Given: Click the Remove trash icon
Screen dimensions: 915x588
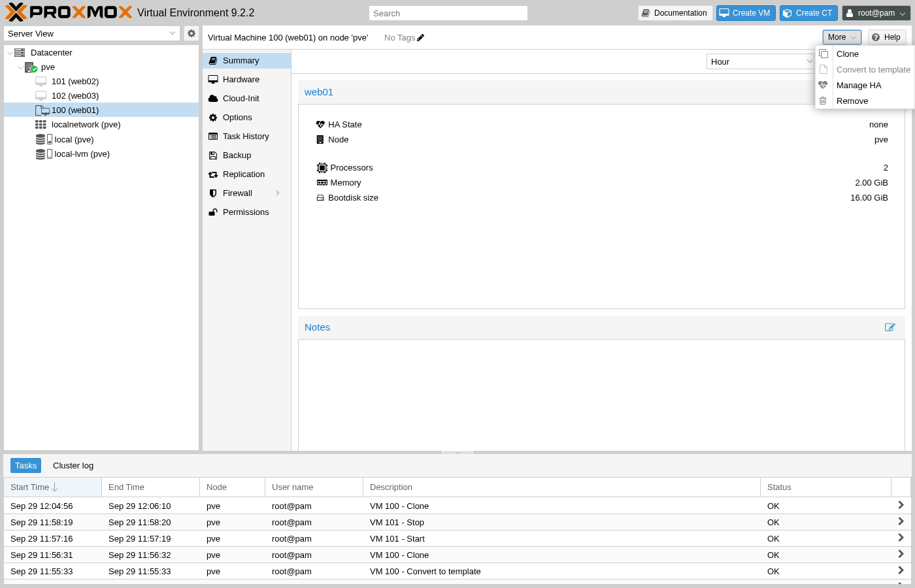Looking at the screenshot, I should [823, 101].
